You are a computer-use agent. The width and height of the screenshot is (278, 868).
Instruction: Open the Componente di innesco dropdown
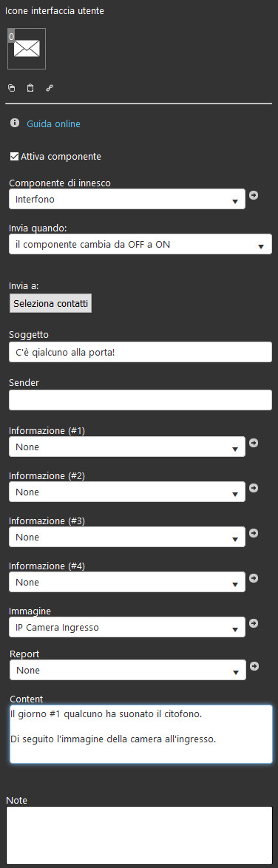[x=127, y=200]
